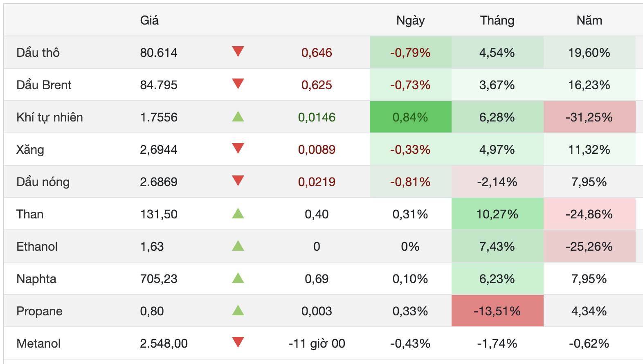
Task: Click the change value 0,40
Action: tap(317, 214)
